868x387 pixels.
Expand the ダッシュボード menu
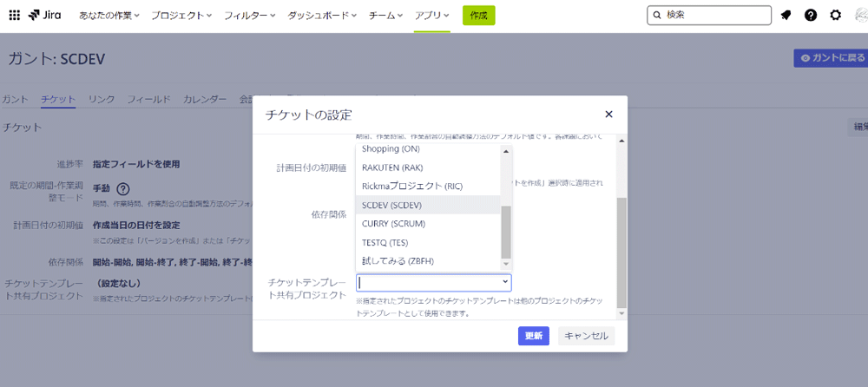point(322,16)
